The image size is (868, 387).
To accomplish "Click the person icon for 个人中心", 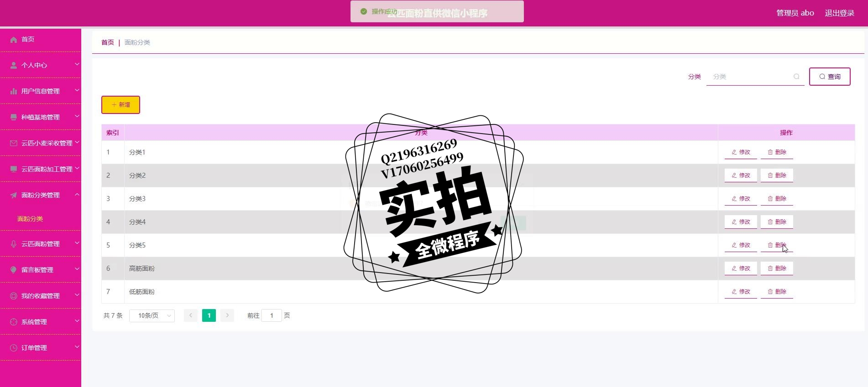I will (x=14, y=66).
